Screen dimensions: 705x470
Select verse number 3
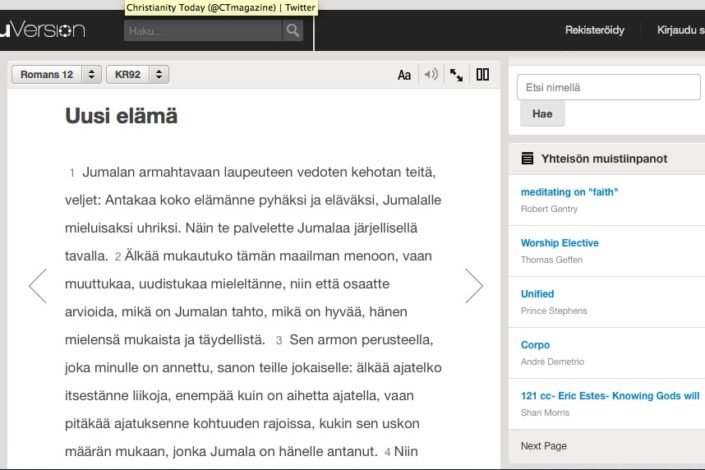pos(279,340)
